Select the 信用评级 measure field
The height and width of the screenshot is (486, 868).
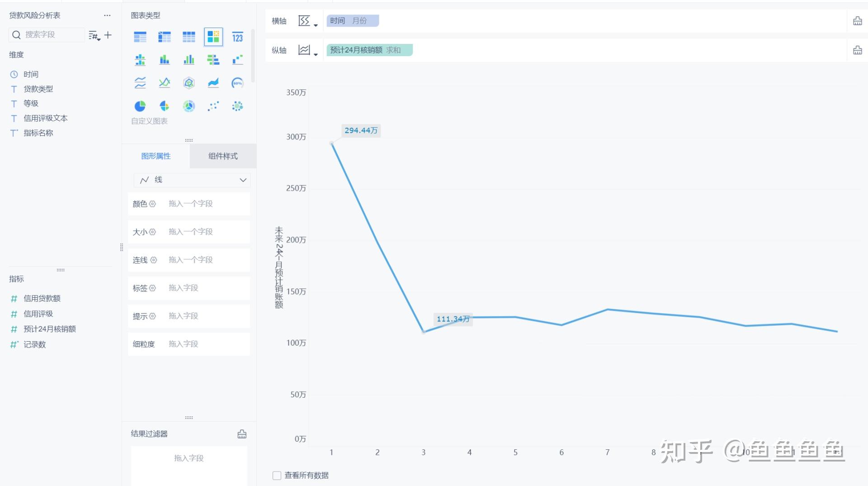tap(38, 314)
